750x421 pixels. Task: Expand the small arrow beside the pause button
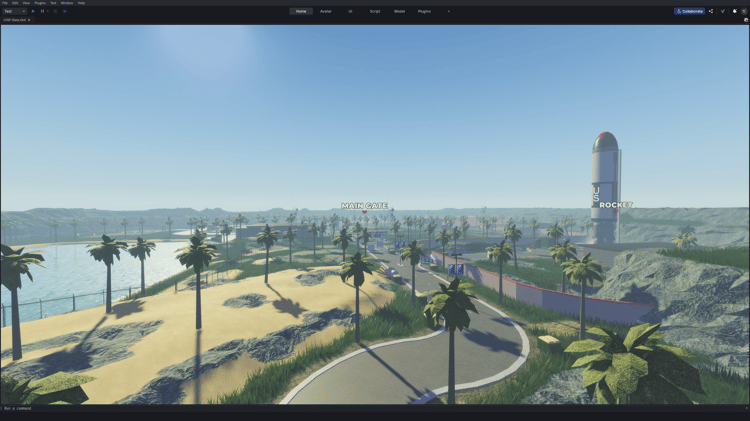[x=47, y=11]
